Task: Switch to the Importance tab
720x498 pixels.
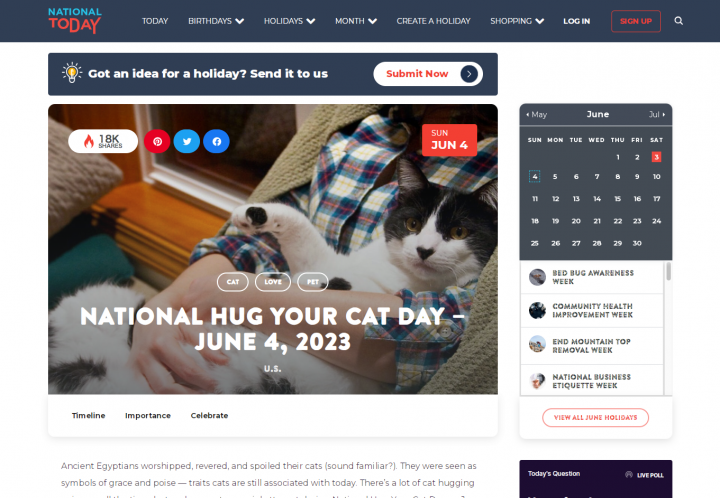Action: (148, 415)
